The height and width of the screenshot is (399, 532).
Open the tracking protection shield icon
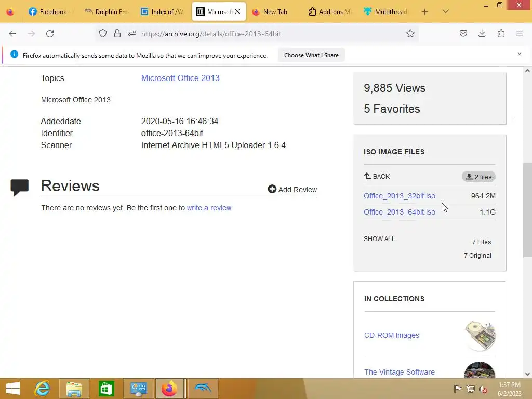point(103,33)
